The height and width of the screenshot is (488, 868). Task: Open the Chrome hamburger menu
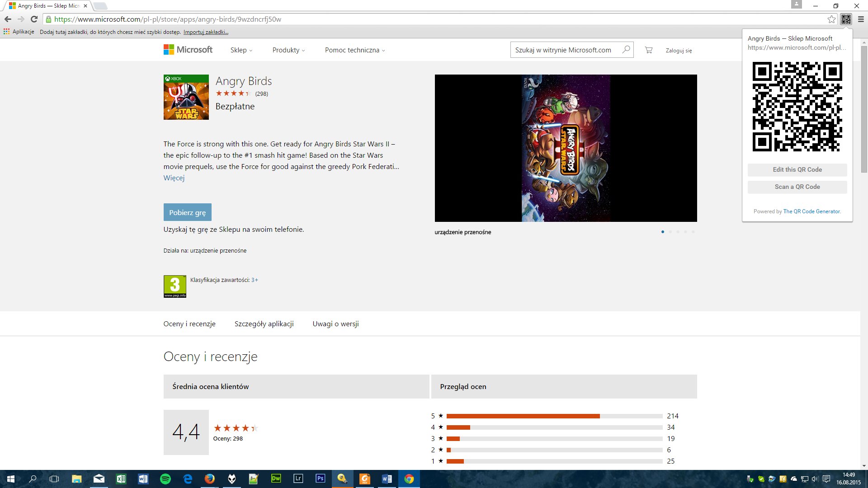tap(861, 19)
